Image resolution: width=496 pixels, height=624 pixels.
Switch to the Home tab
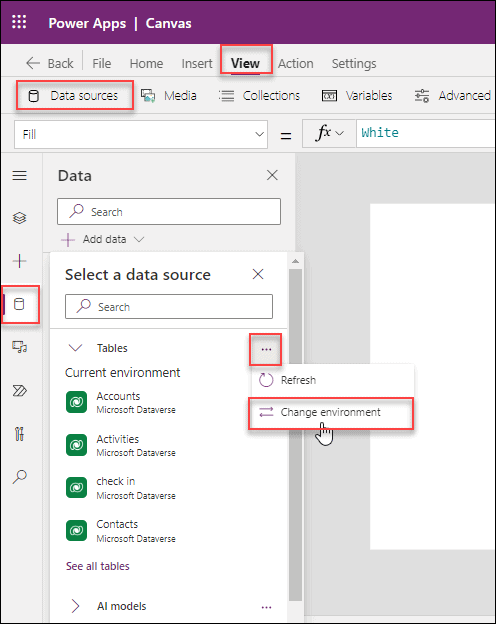pos(146,63)
